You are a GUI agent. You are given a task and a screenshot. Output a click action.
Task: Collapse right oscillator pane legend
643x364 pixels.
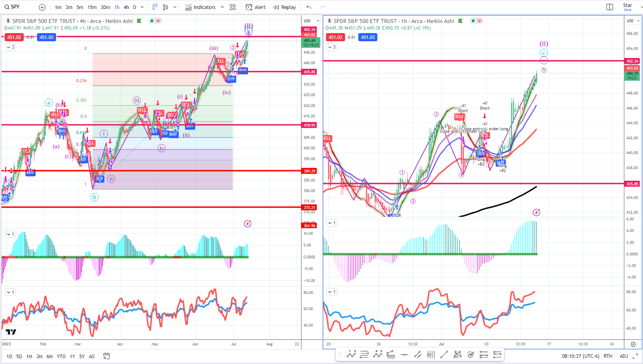[331, 292]
